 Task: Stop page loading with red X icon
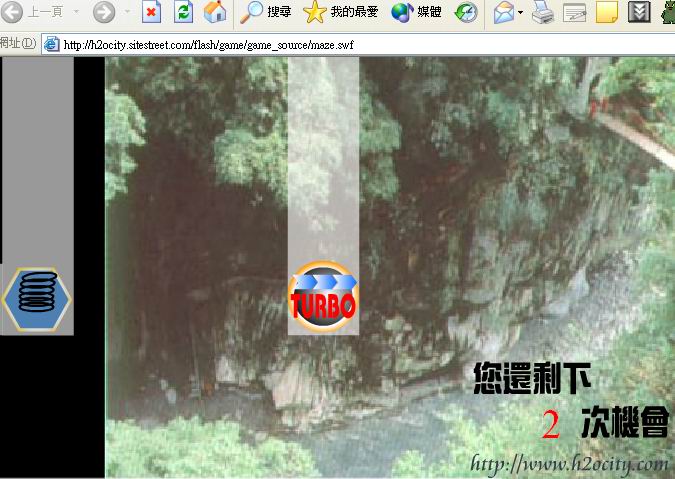(152, 12)
